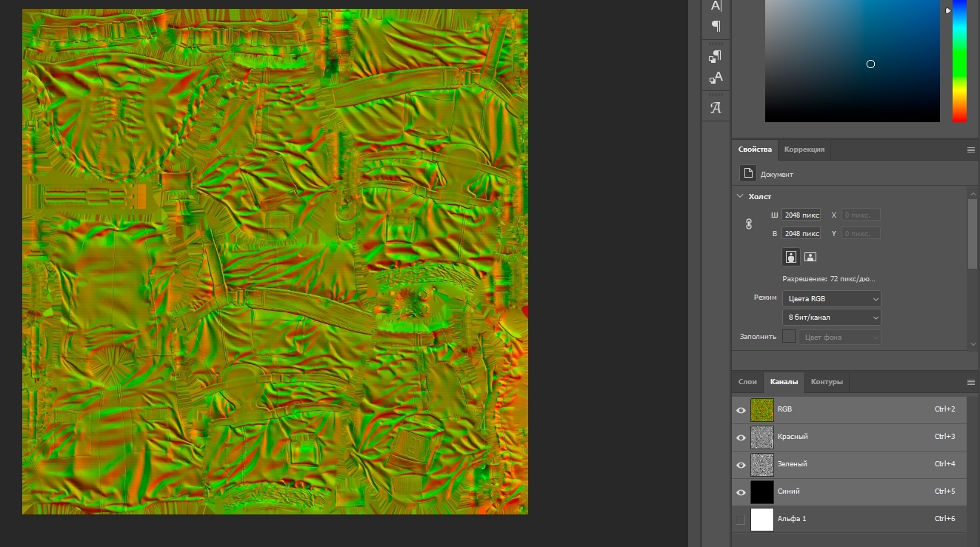Screen dimensions: 980x547
Task: Toggle the width-height chain link icon
Action: 749,224
